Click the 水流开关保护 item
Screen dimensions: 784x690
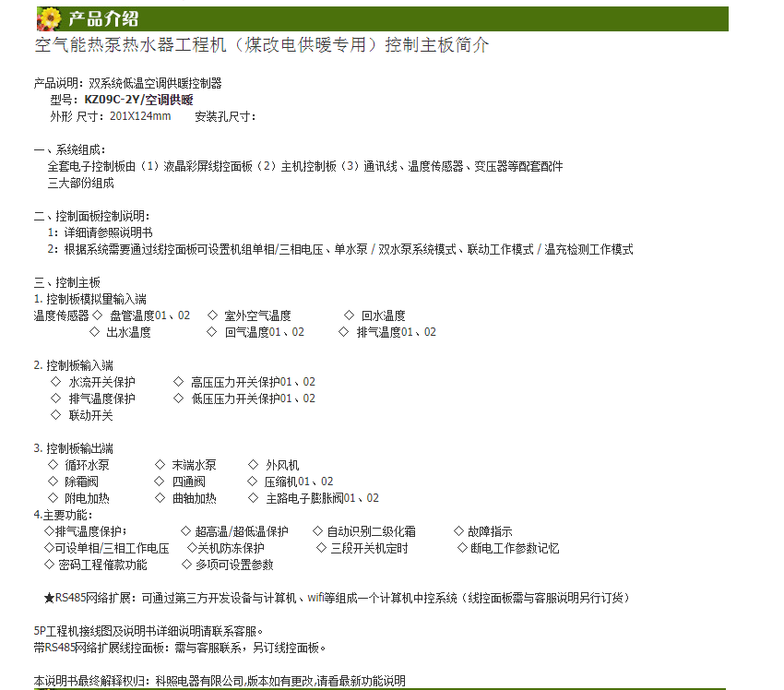[x=102, y=382]
